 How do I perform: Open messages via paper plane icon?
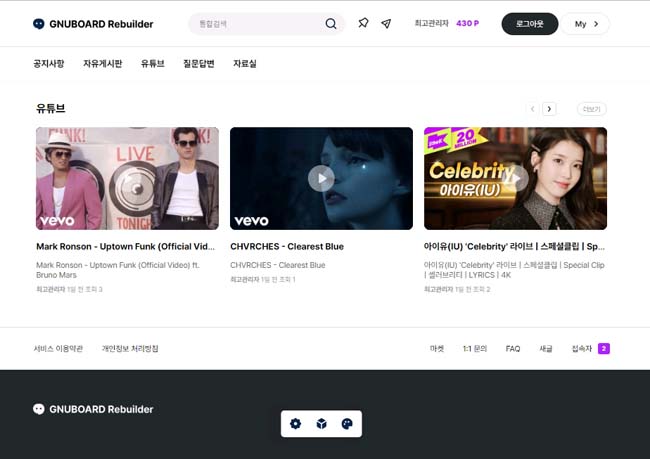click(x=386, y=23)
